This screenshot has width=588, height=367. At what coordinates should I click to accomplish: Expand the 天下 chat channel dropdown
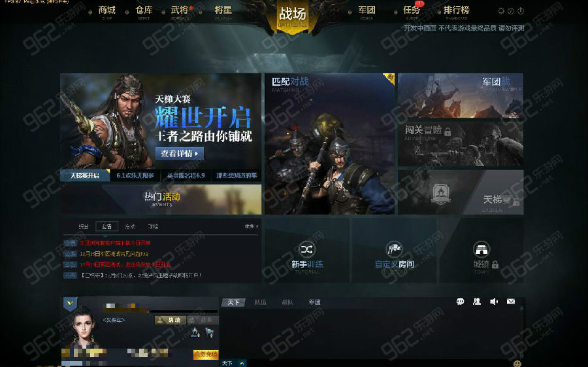(242, 363)
